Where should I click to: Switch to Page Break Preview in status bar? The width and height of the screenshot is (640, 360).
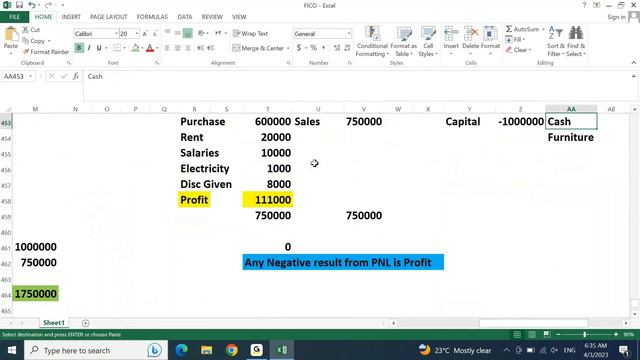pos(547,334)
